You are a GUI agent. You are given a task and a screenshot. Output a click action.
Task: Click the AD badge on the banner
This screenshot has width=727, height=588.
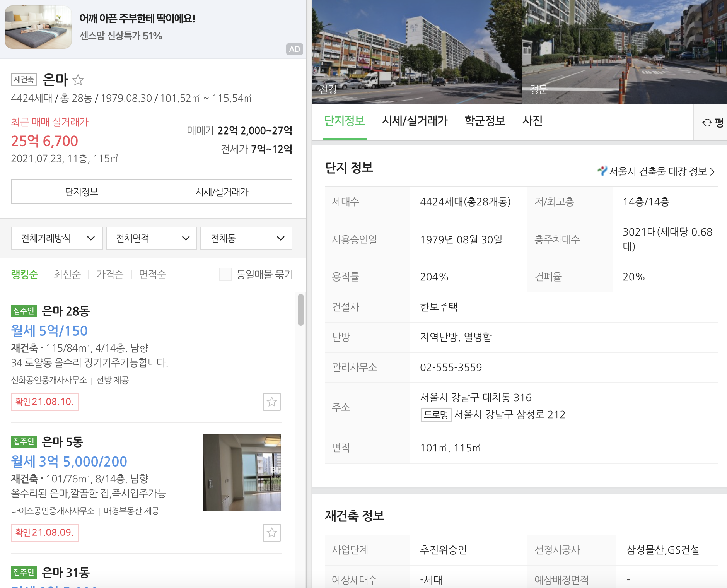[295, 49]
